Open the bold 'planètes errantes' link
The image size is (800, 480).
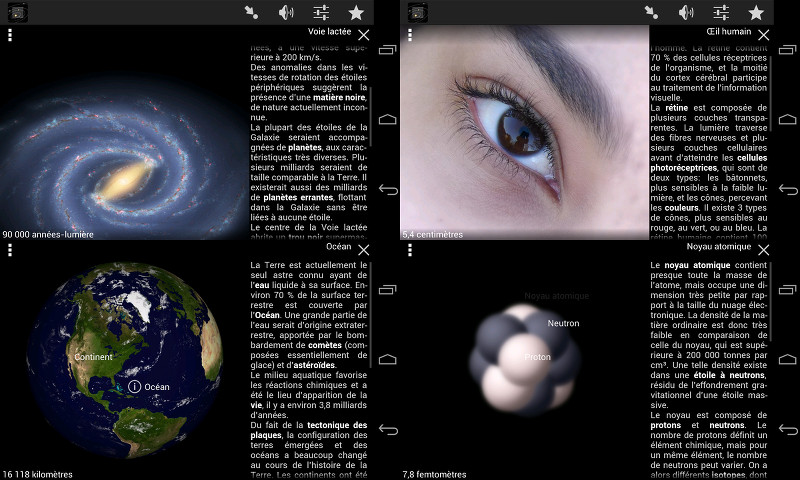299,197
